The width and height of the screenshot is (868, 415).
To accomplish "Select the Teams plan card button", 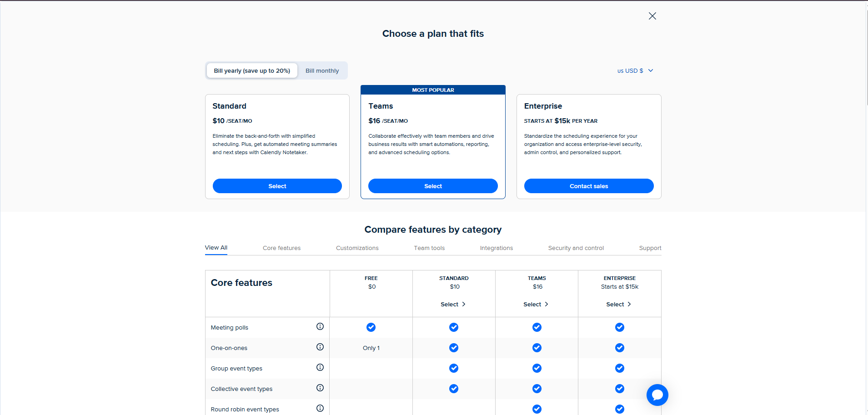I will (x=433, y=186).
